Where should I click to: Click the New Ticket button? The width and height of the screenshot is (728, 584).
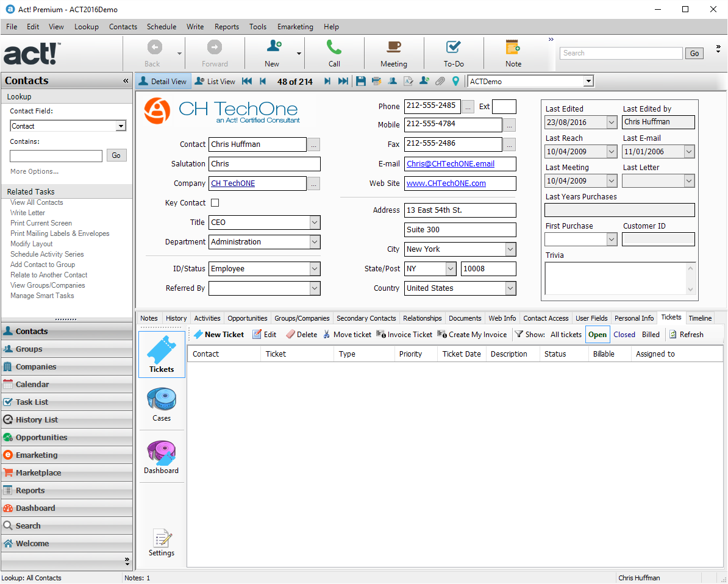(x=219, y=335)
